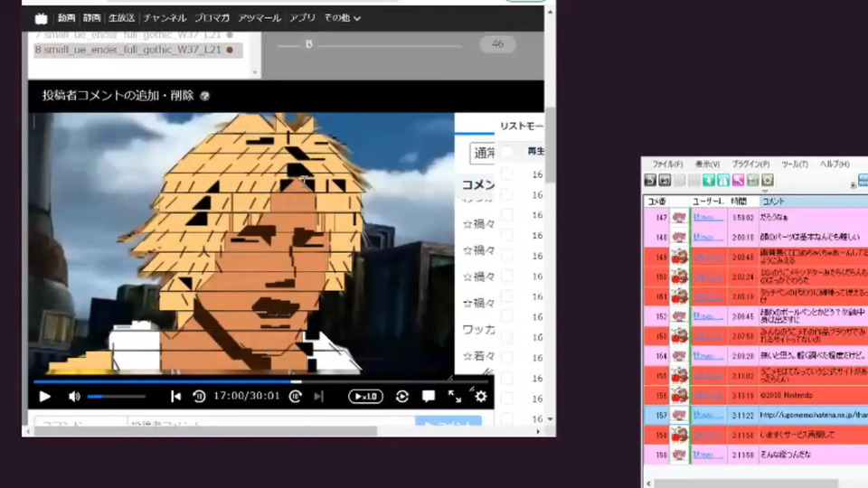Viewport: 868px width, 488px height.
Task: Click the browser horizontal scrollbar
Action: [x=205, y=431]
